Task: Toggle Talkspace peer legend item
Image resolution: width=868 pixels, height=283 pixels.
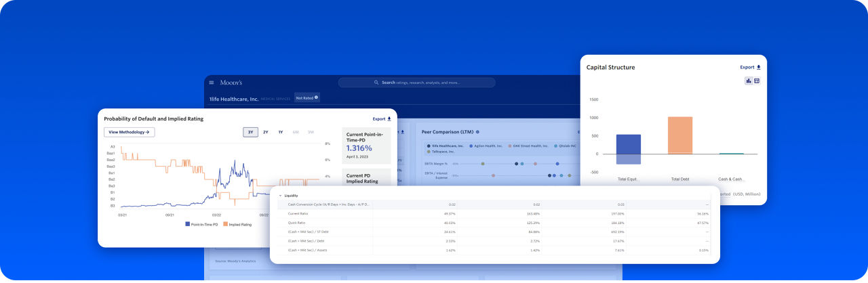Action: pyautogui.click(x=442, y=152)
